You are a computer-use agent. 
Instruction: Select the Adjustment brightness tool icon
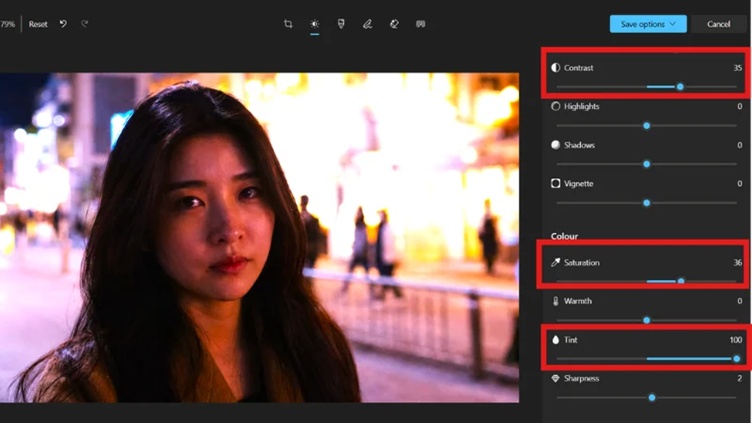pyautogui.click(x=315, y=24)
